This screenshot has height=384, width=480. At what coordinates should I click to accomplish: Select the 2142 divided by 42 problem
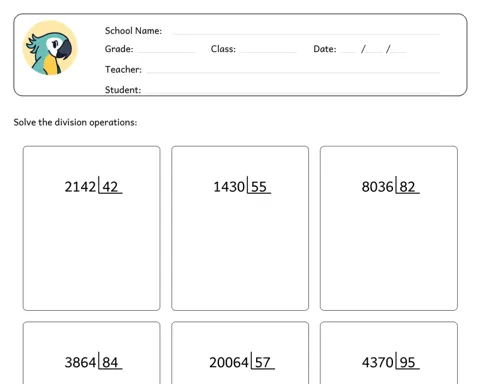pyautogui.click(x=93, y=186)
